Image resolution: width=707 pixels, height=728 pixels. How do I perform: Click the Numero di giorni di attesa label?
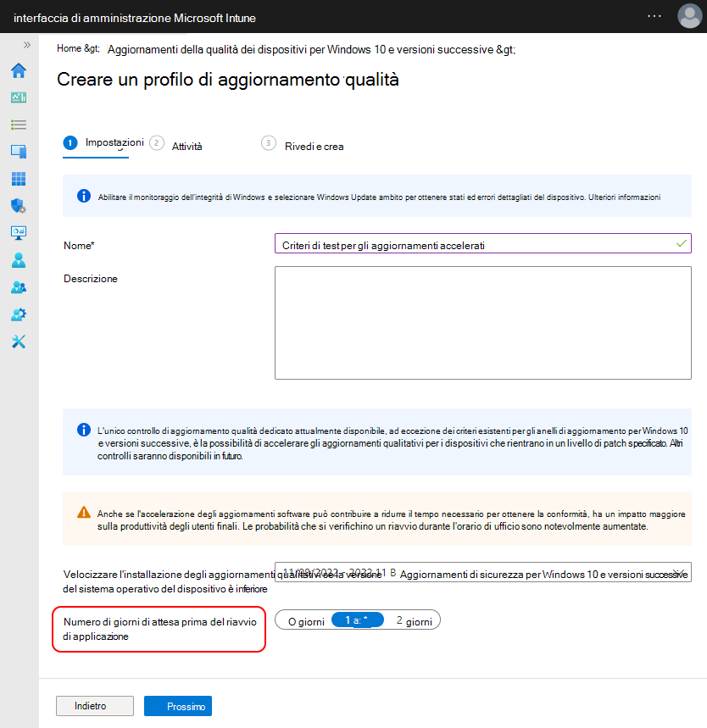point(159,629)
